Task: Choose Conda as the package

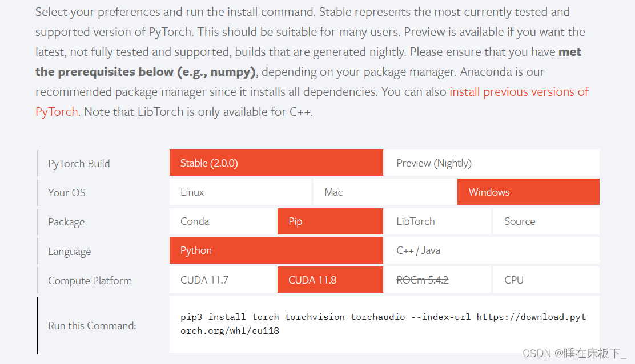Action: [222, 221]
